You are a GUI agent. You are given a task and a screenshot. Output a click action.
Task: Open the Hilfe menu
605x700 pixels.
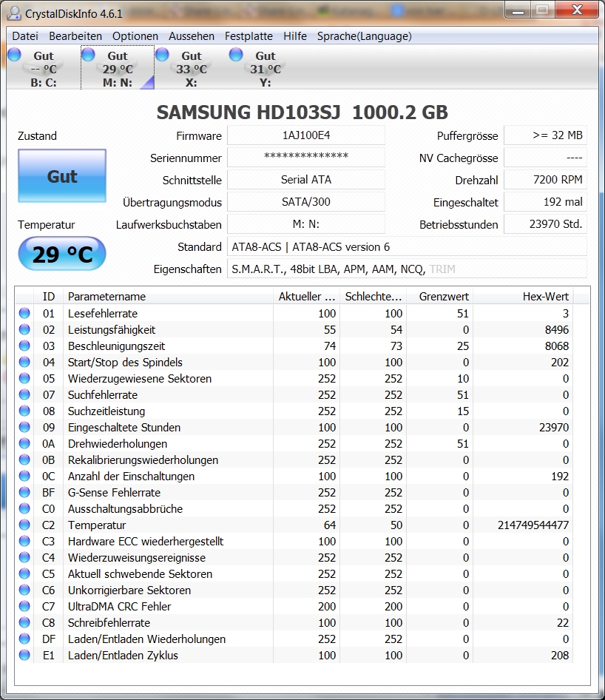pyautogui.click(x=294, y=36)
